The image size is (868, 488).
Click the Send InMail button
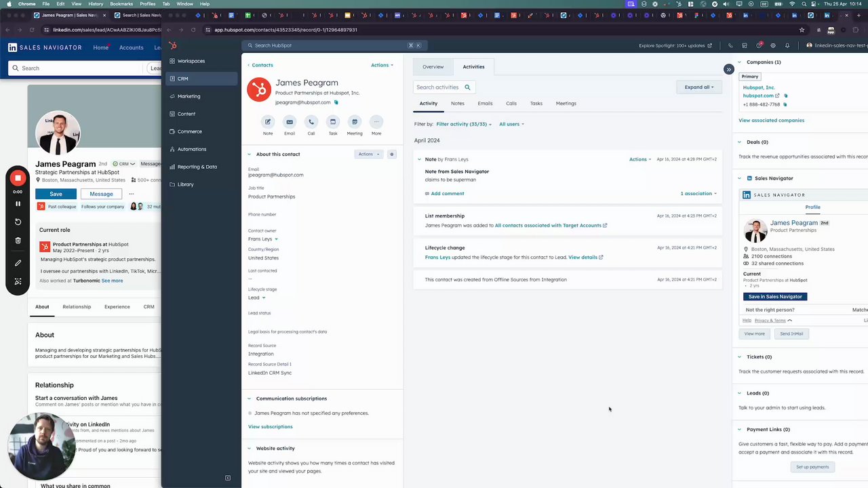[791, 333]
